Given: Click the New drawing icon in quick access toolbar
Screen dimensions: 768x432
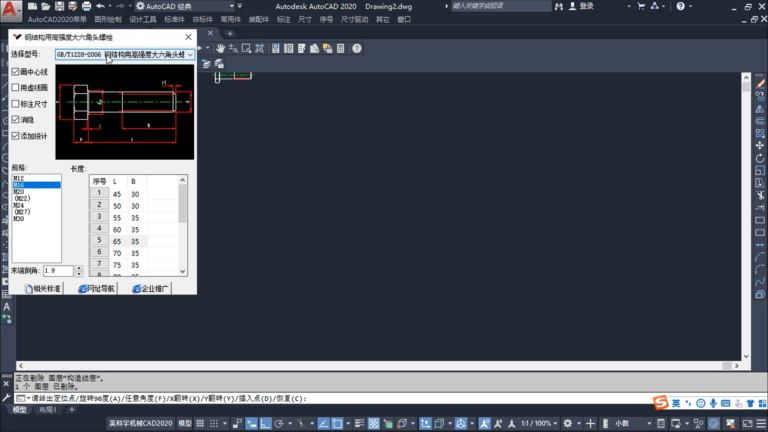Looking at the screenshot, I should pos(32,6).
